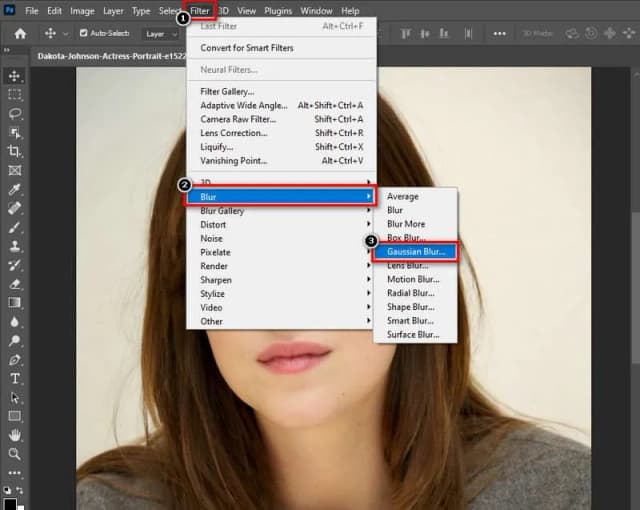
Task: Expand the Noise submenu
Action: (212, 239)
